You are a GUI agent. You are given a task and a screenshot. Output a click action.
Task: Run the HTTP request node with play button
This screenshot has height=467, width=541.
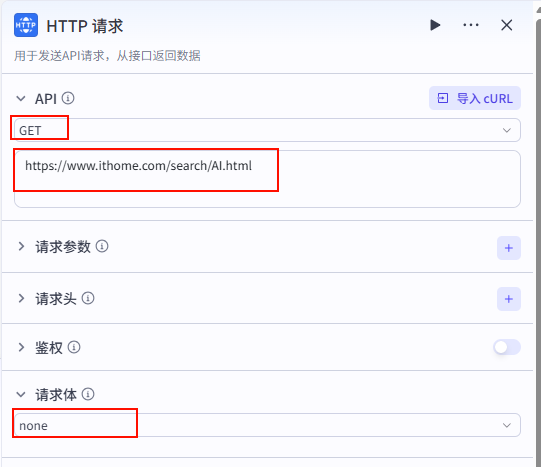[435, 25]
